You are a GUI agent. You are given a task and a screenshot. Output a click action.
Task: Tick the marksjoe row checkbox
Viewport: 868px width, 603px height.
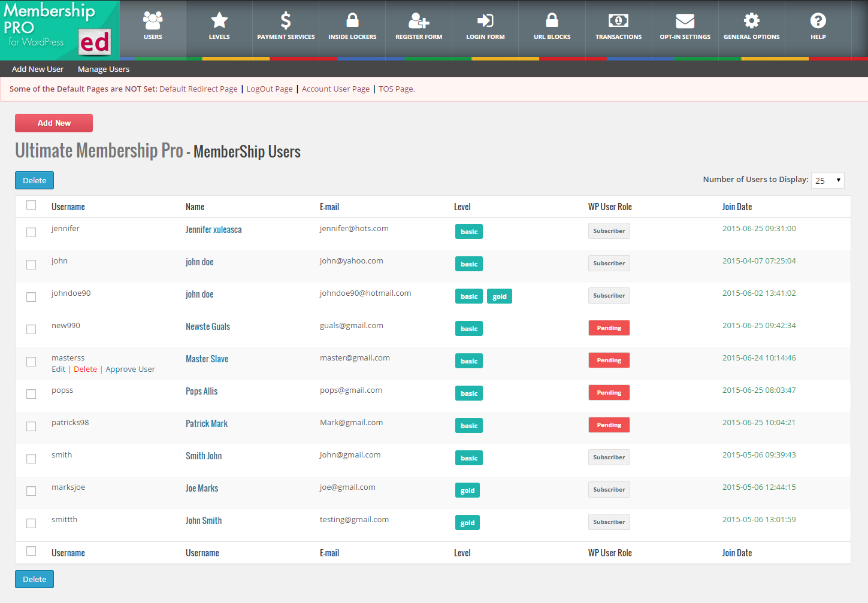(x=31, y=491)
